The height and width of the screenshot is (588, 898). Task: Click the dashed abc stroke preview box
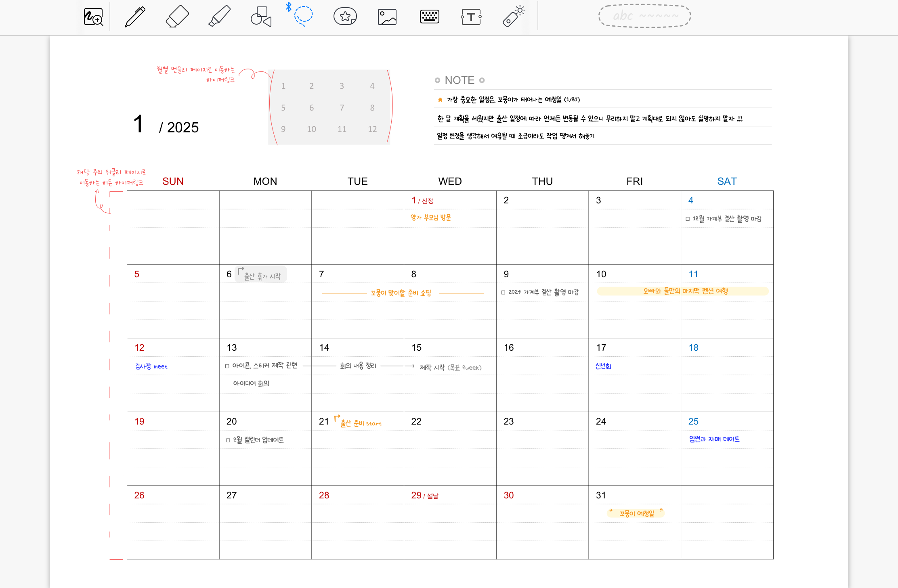click(644, 16)
